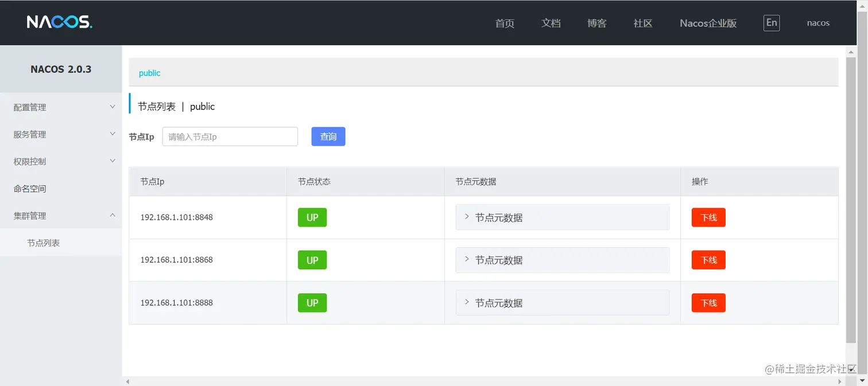This screenshot has height=386, width=868.
Task: Expand 节点元数据 for node 8868
Action: (563, 260)
